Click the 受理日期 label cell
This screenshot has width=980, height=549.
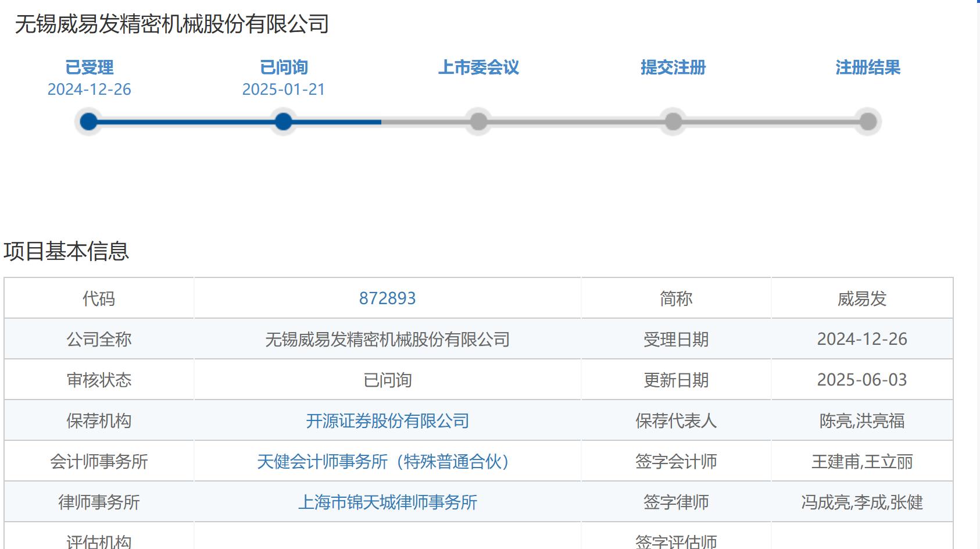[676, 339]
